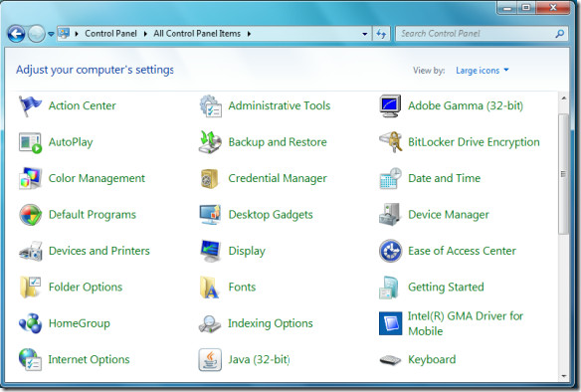This screenshot has height=392, width=581.
Task: Open the Internet Options link
Action: pos(89,360)
